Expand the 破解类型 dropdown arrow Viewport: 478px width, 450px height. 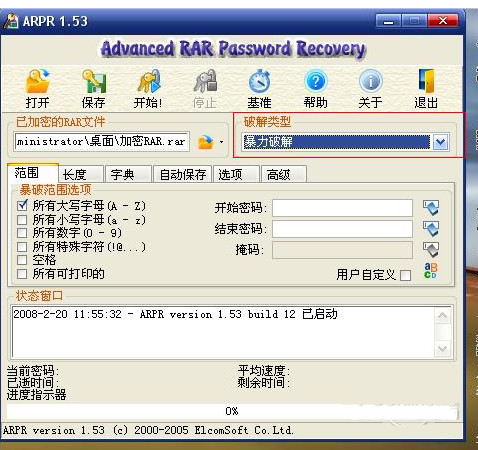click(440, 142)
